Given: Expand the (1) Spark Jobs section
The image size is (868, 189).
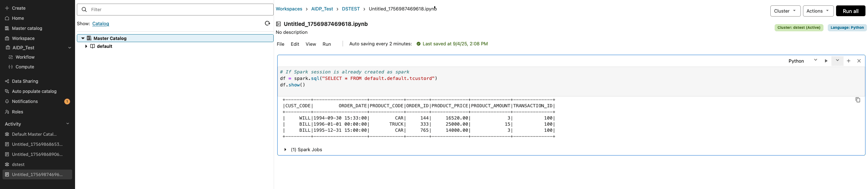Looking at the screenshot, I should click(x=285, y=149).
